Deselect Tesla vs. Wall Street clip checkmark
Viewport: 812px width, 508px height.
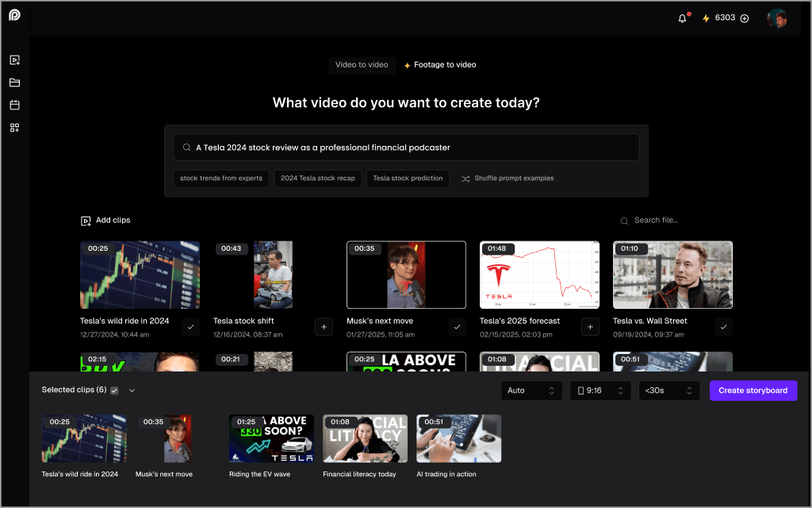pyautogui.click(x=723, y=327)
